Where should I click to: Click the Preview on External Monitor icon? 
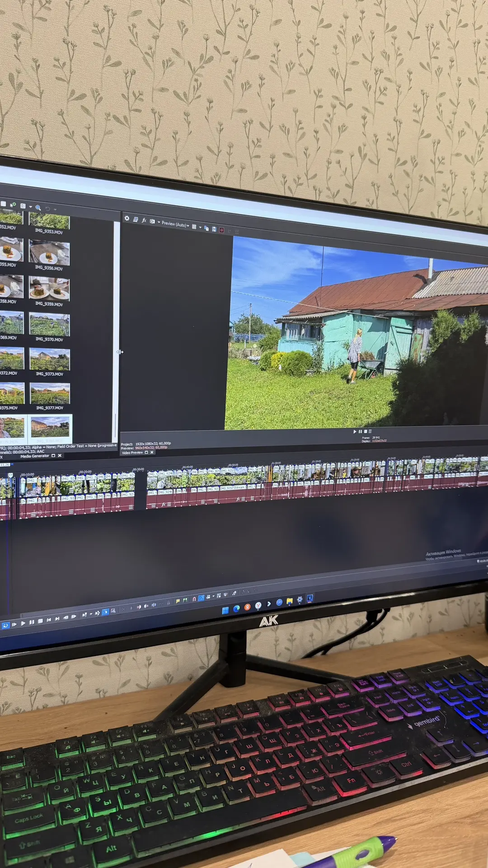136,219
